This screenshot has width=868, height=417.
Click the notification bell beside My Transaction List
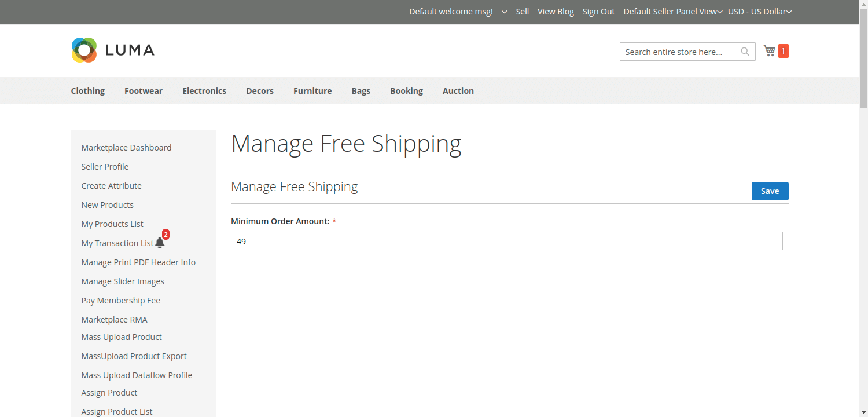point(160,242)
